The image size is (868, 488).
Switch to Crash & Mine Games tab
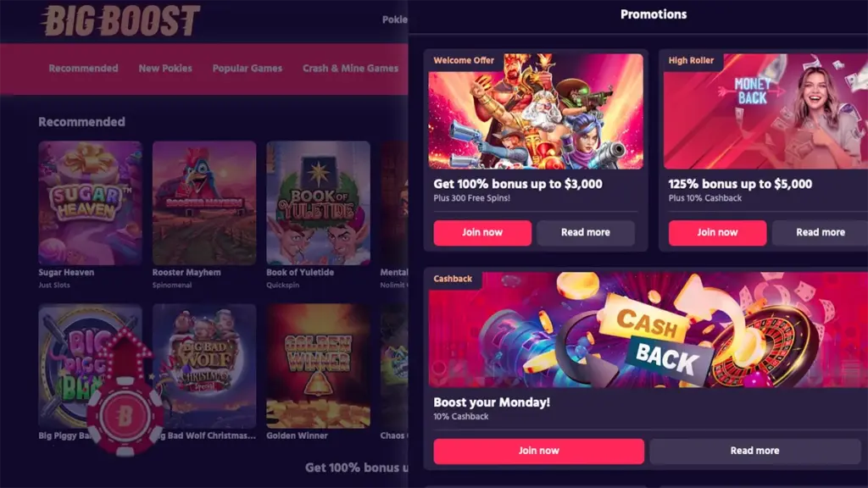coord(350,68)
